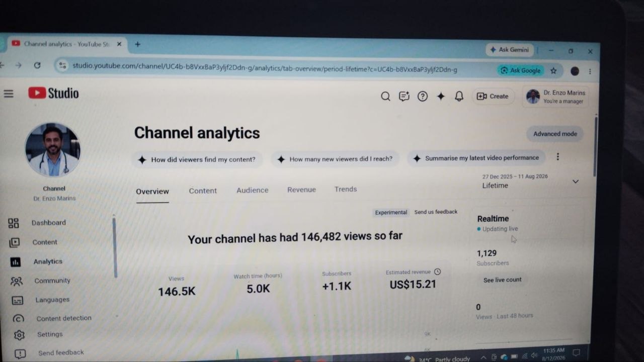This screenshot has height=362, width=644.
Task: Click the address bar URL
Action: coord(265,67)
